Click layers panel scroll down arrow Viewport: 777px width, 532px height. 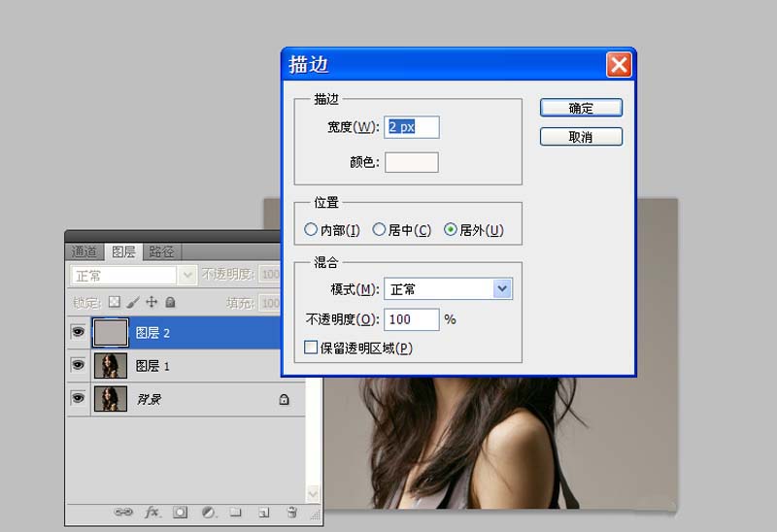(313, 493)
